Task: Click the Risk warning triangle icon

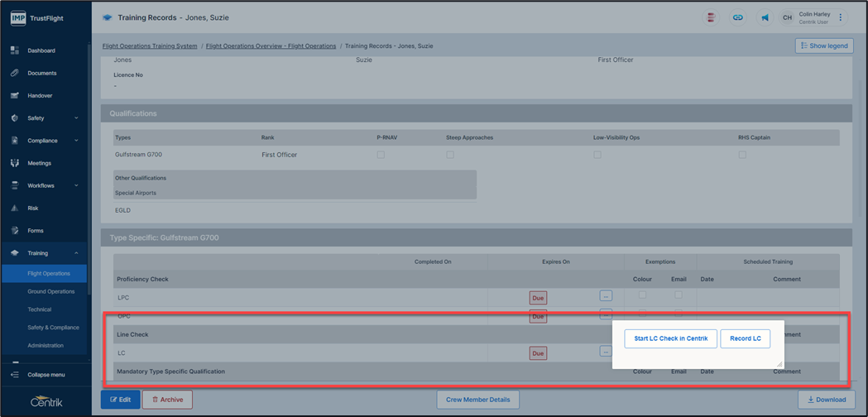Action: pos(15,208)
